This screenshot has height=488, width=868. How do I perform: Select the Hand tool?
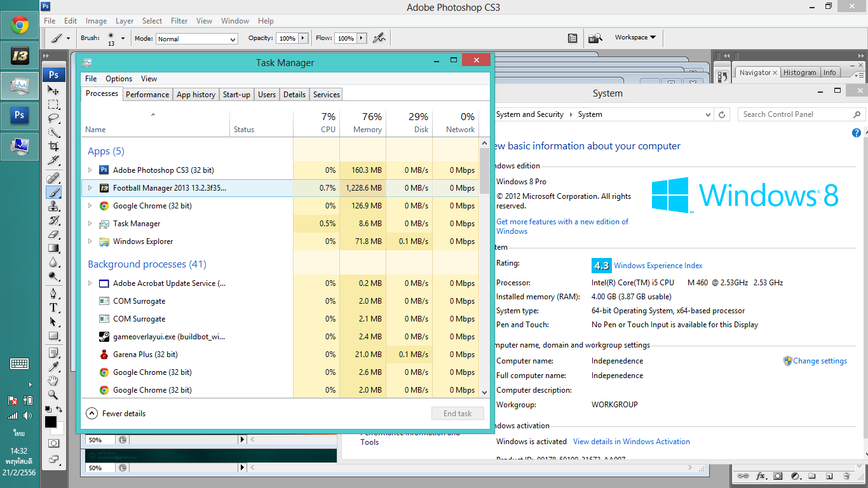pos(54,381)
